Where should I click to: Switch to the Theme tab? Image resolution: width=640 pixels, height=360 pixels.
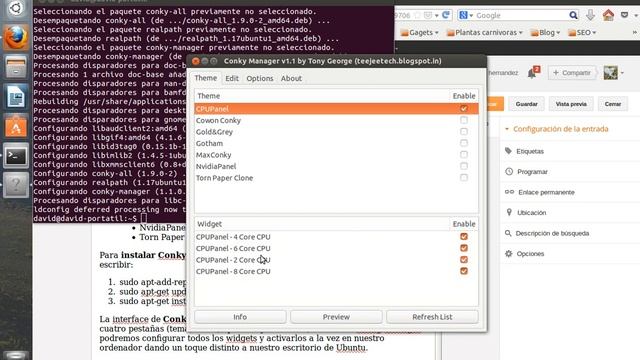coord(206,78)
